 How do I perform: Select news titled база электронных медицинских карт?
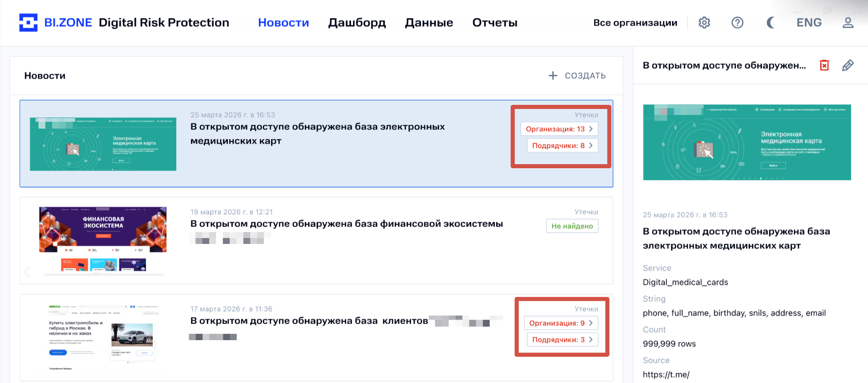tap(318, 134)
